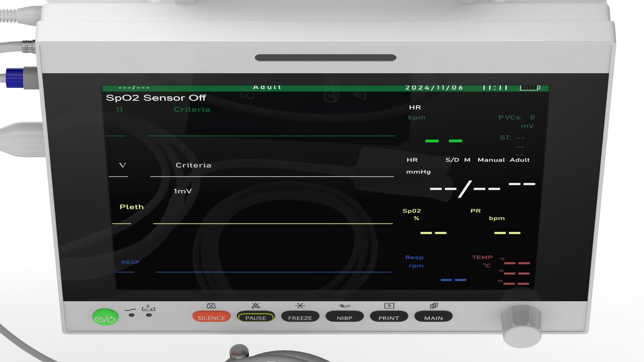
Task: Select the ECG lead II label
Action: click(x=119, y=109)
